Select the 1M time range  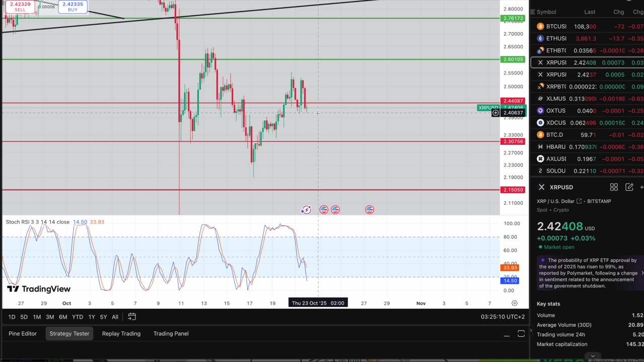(x=37, y=317)
